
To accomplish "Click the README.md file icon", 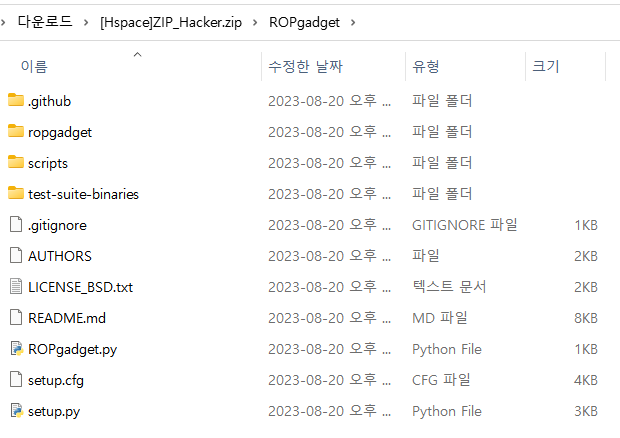I will (16, 317).
